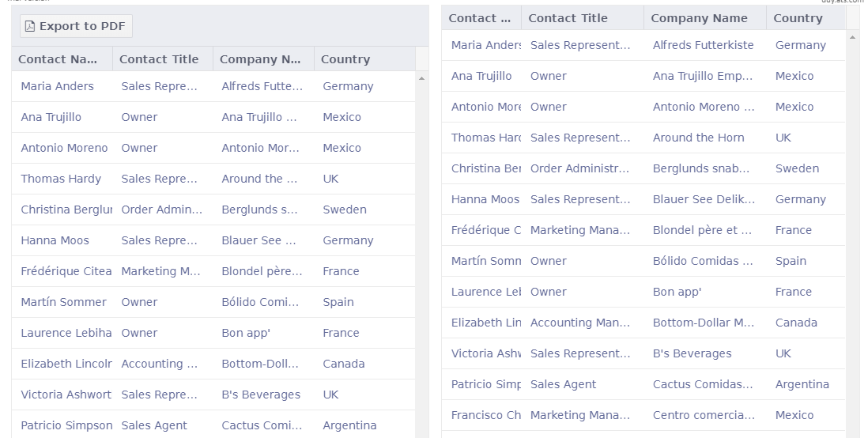
Task: Sort left grid by Contact Title header
Action: [159, 59]
